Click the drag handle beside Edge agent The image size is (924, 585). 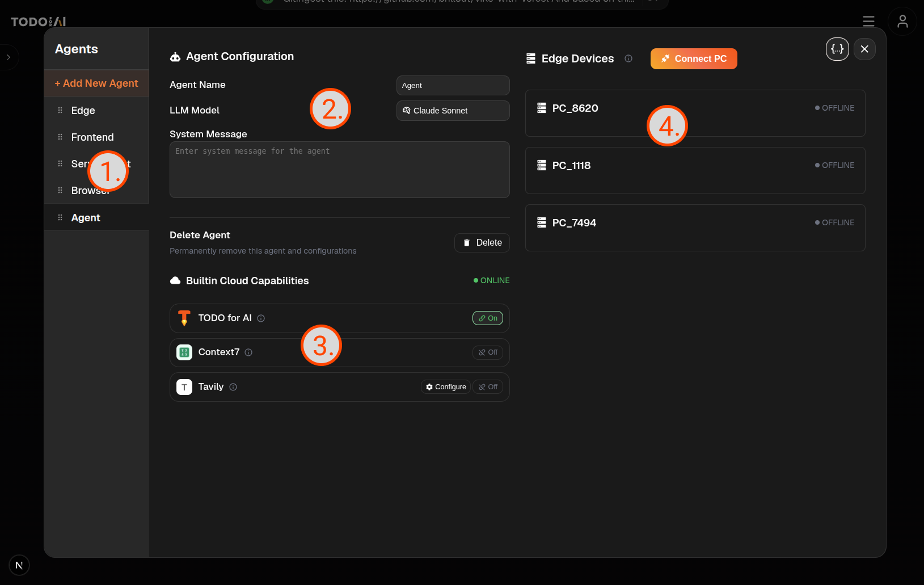point(60,111)
